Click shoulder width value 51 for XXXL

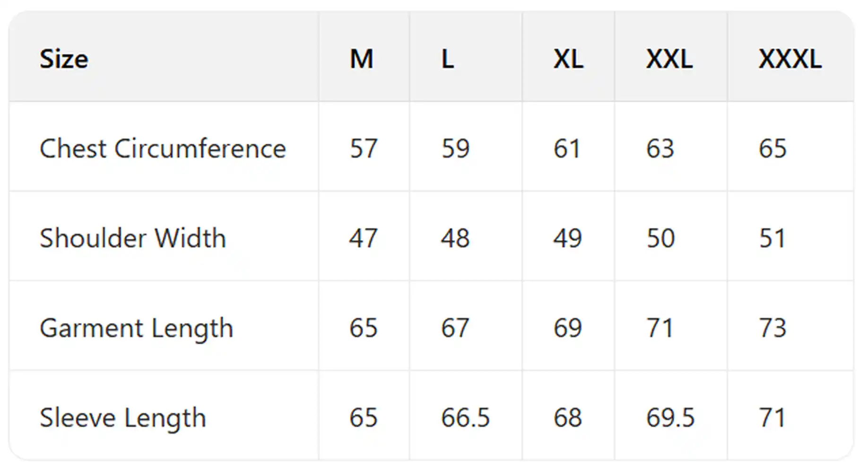point(772,238)
